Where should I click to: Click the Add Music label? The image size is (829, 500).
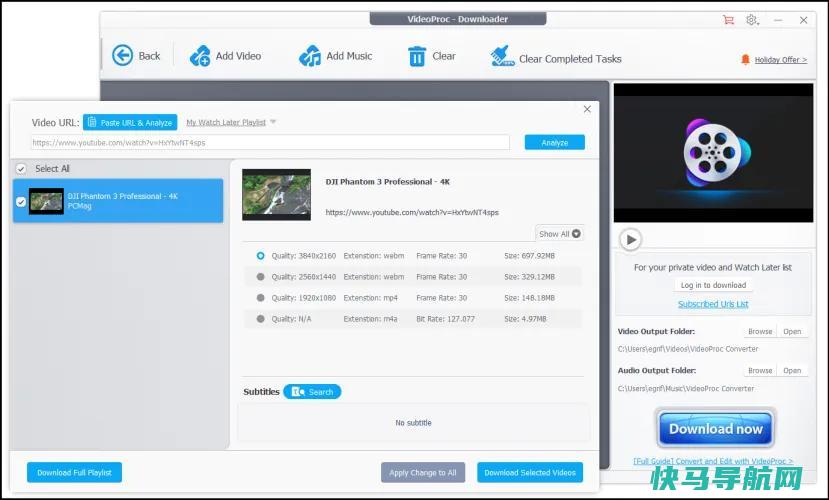pyautogui.click(x=349, y=55)
